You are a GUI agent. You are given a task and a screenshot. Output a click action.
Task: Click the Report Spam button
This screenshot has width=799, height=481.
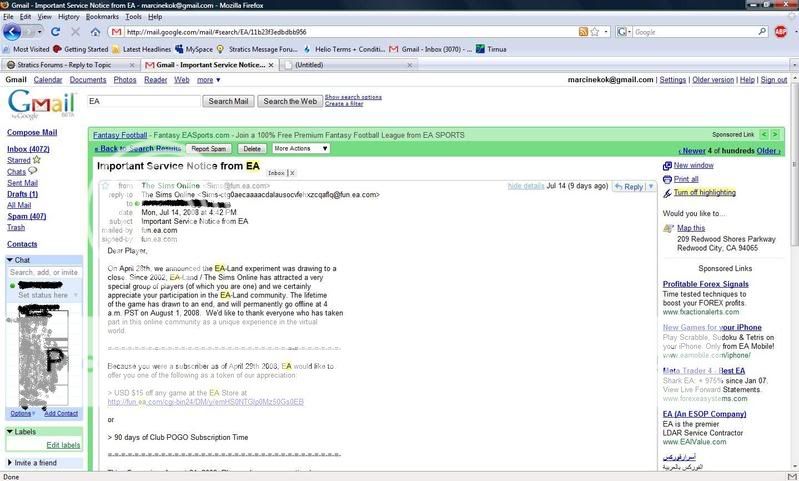click(208, 149)
